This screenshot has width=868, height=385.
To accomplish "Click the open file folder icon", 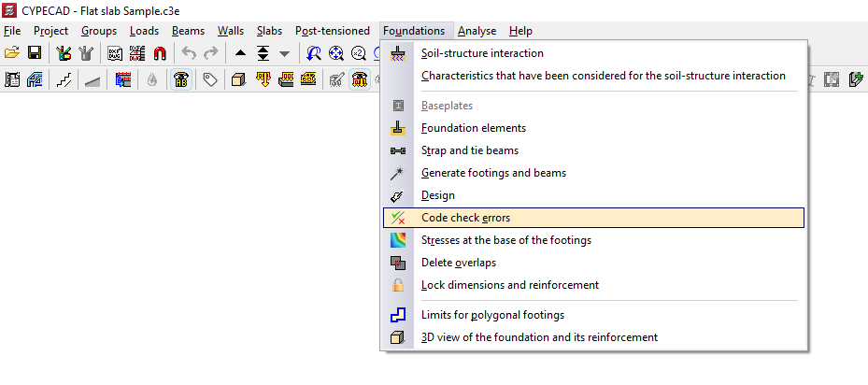I will (x=12, y=53).
